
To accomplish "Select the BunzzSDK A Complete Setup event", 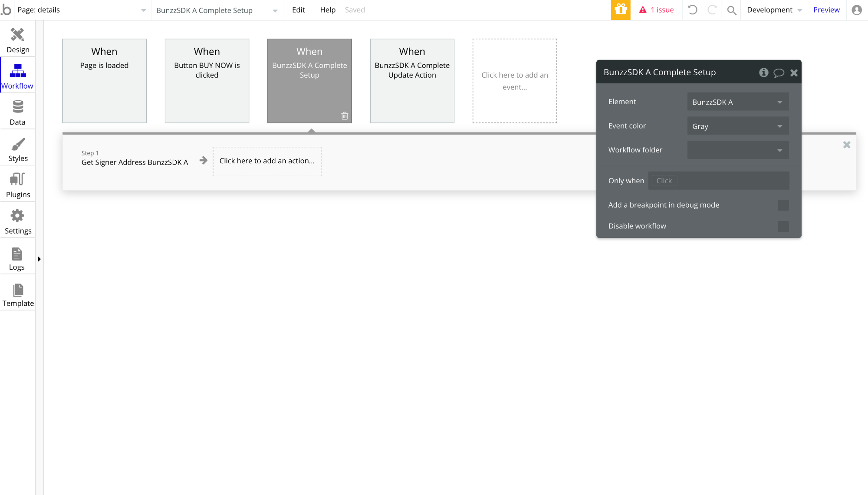I will (x=309, y=81).
